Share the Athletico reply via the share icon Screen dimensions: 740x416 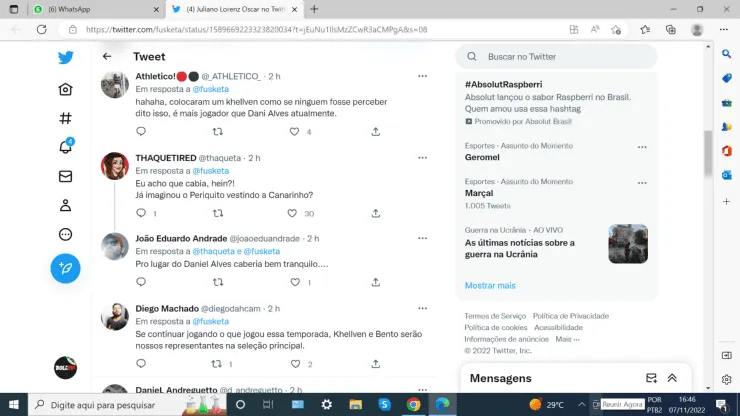[x=375, y=131]
